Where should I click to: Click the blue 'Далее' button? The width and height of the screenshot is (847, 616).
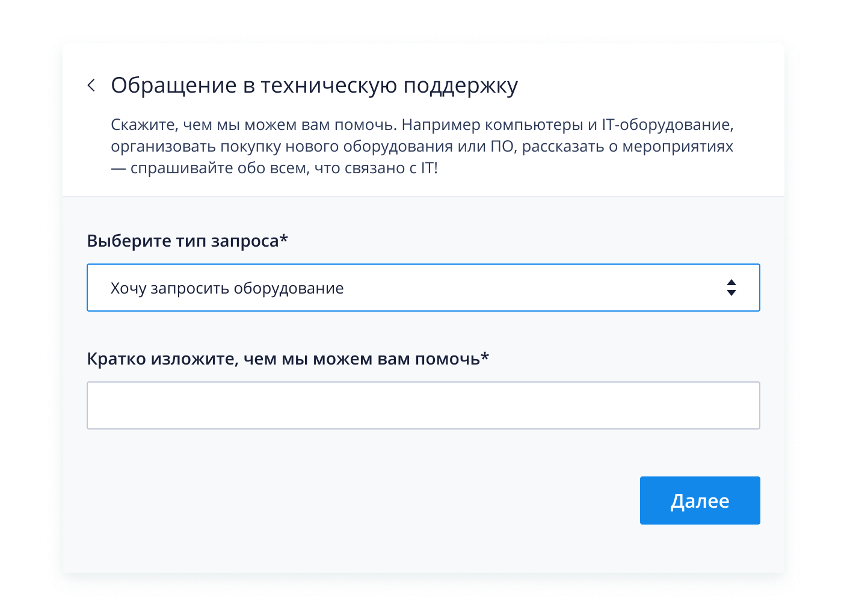coord(700,500)
